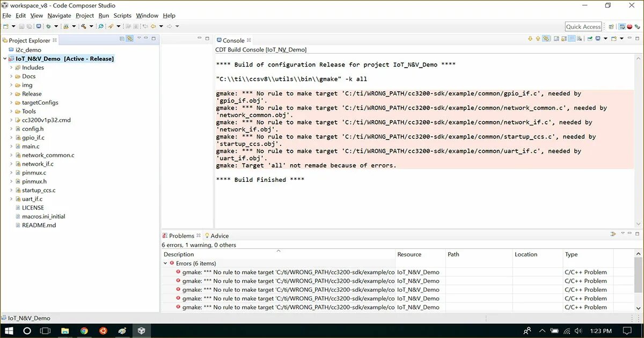Image resolution: width=644 pixels, height=338 pixels.
Task: Click the New project toolbar icon
Action: (x=6, y=26)
